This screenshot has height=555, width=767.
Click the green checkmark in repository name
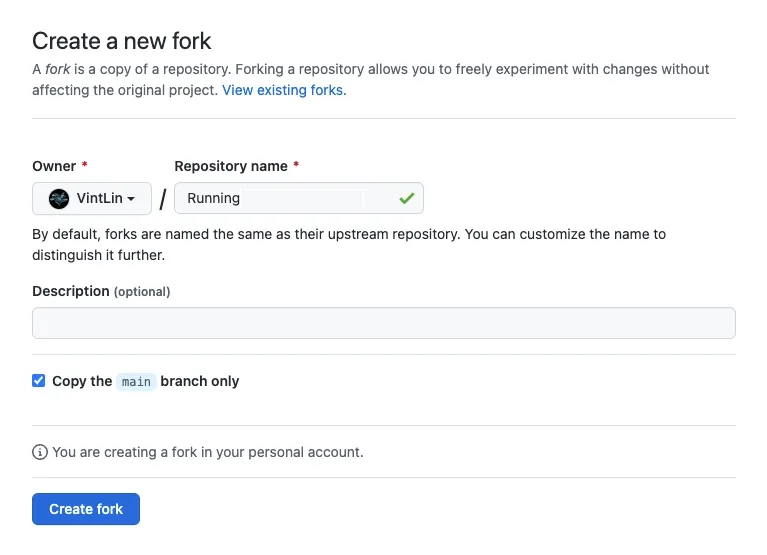tap(406, 198)
